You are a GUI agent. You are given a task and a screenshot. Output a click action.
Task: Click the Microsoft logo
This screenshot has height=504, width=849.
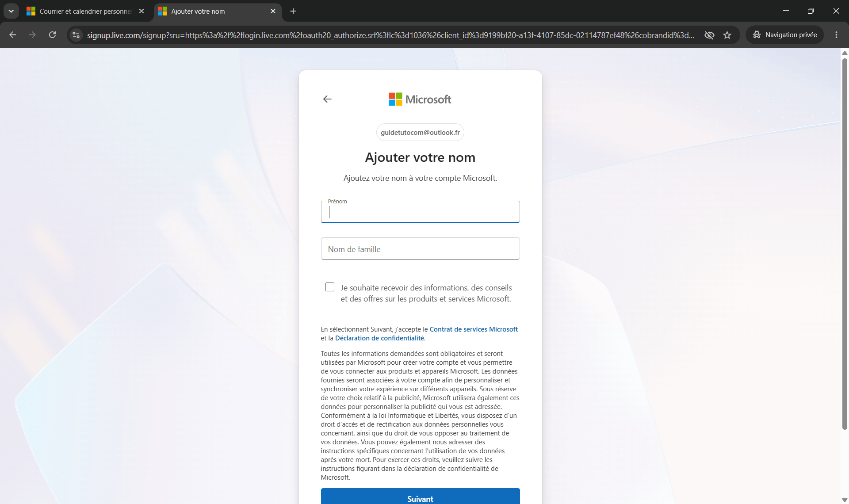[420, 99]
